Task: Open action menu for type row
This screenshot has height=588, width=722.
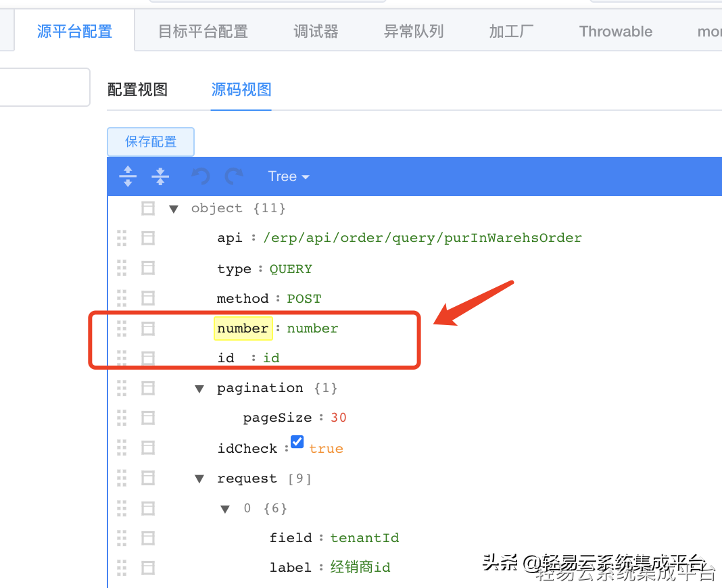Action: tap(148, 268)
